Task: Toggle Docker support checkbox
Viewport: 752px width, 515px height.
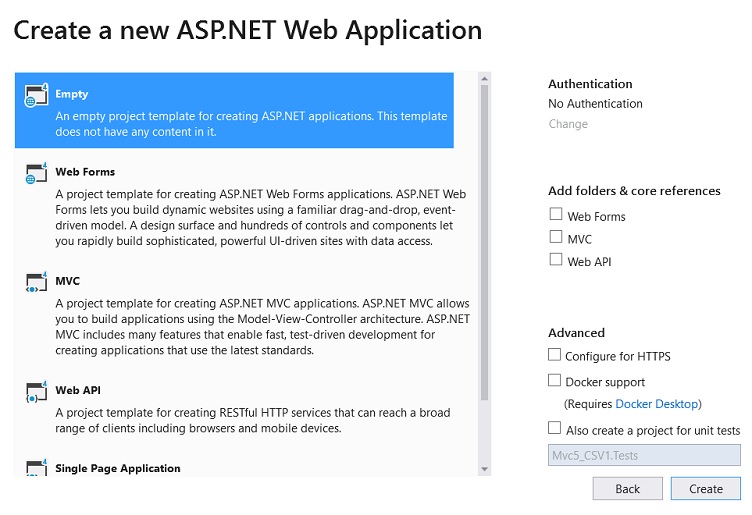Action: click(x=554, y=380)
